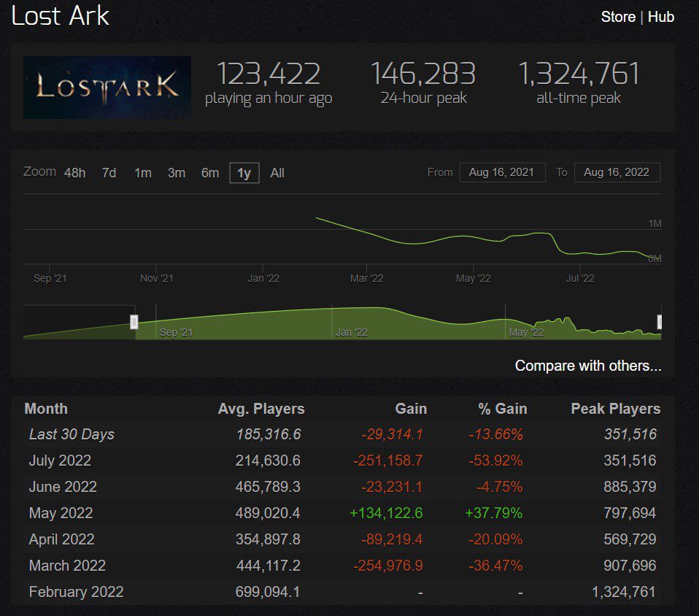The height and width of the screenshot is (616, 699).
Task: Grab the right navigator range handle
Action: [660, 322]
